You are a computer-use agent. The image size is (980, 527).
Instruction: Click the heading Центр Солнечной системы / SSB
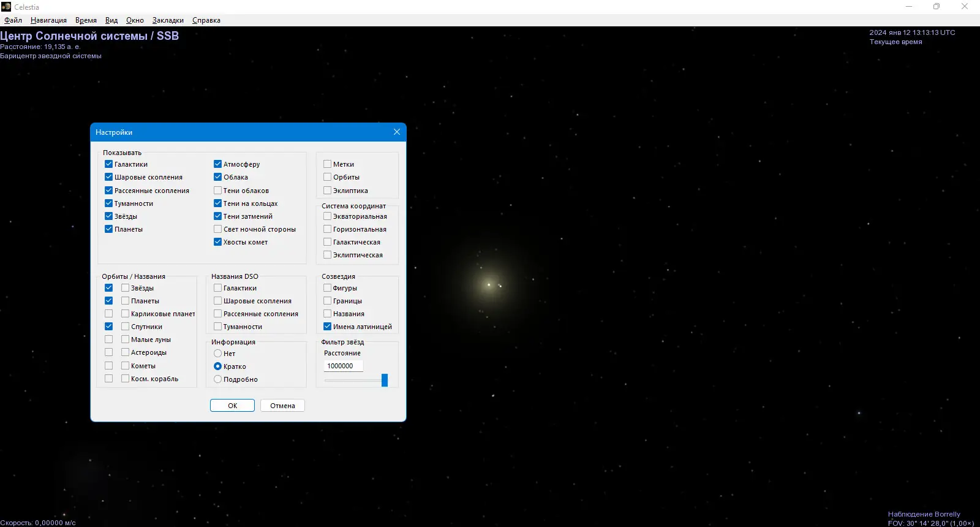[89, 36]
